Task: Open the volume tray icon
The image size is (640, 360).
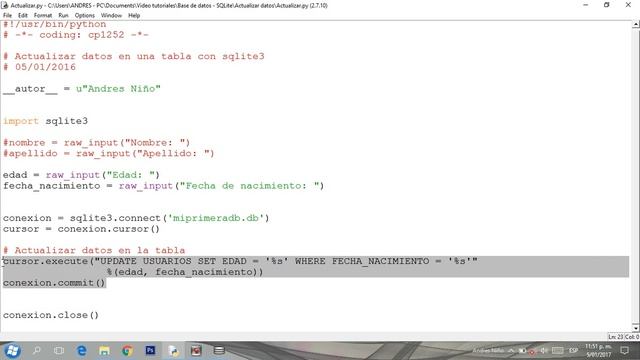Action: 544,351
